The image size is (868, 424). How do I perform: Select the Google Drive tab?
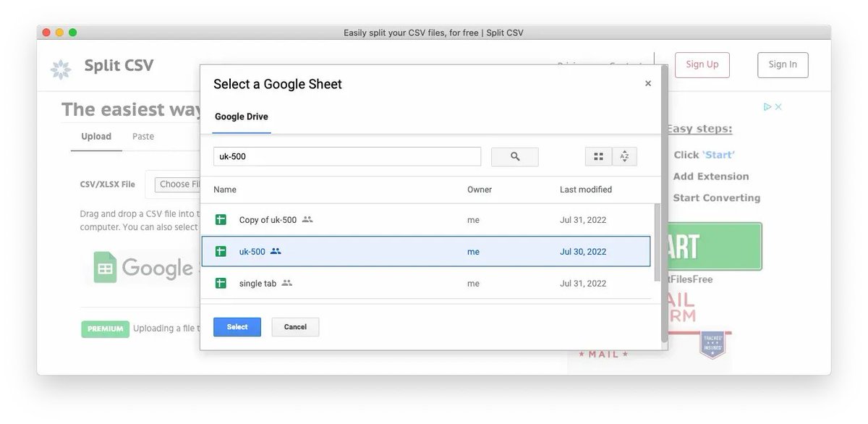point(242,116)
